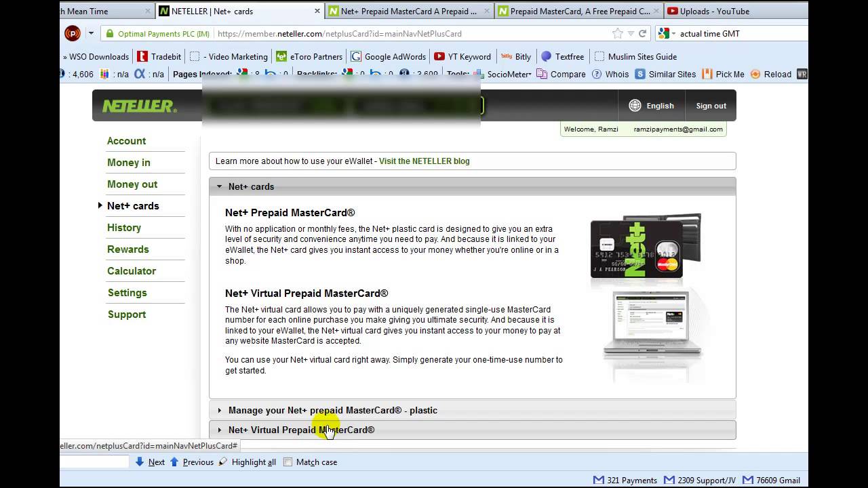Click the Net+ plastic card image
The width and height of the screenshot is (868, 488).
tap(646, 245)
